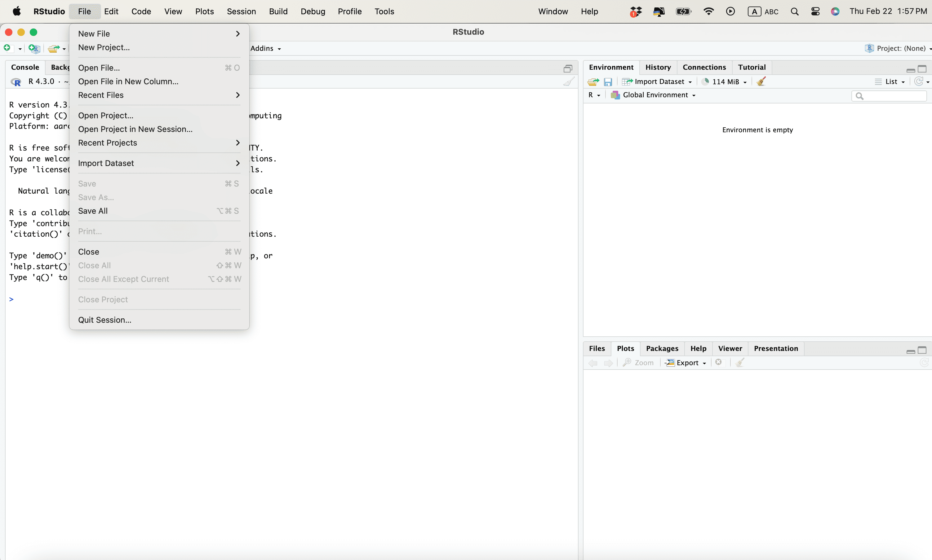932x560 pixels.
Task: Switch to the Packages tab
Action: [x=662, y=348]
